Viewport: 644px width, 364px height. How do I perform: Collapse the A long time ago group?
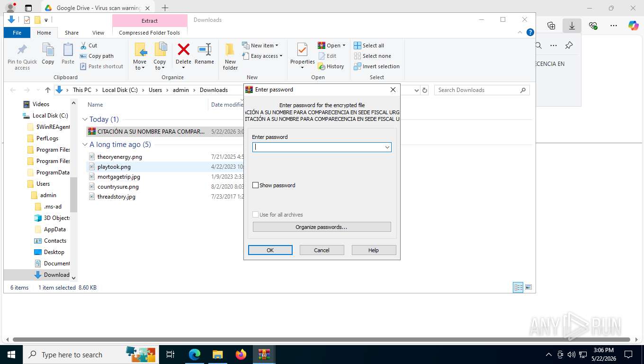coord(85,145)
